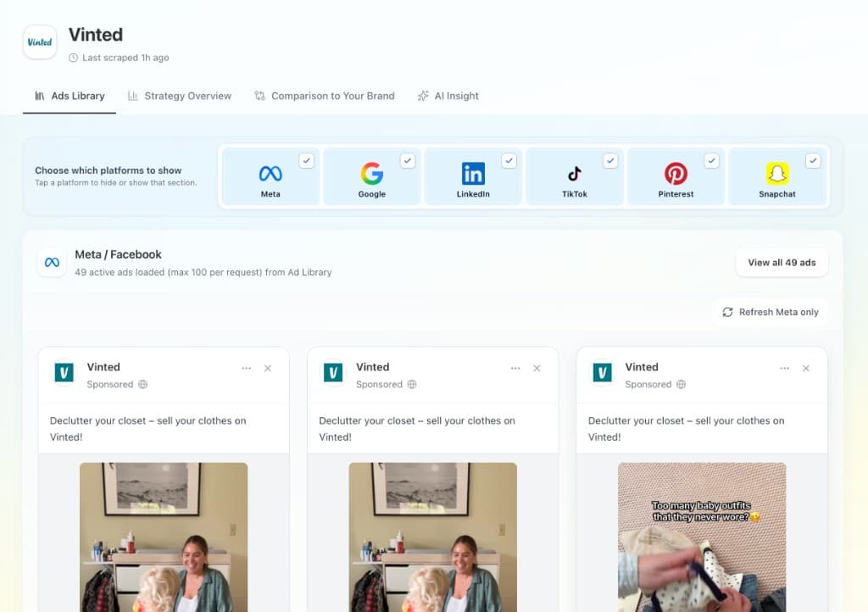This screenshot has width=868, height=612.
Task: Click the third ad card's Vinted avatar
Action: click(603, 372)
